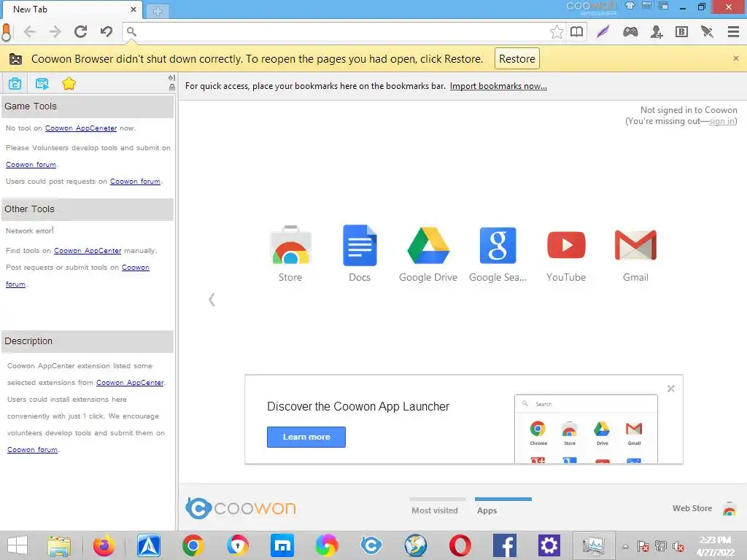Click the purple feather toolbar icon
Image resolution: width=747 pixels, height=560 pixels.
(x=603, y=32)
